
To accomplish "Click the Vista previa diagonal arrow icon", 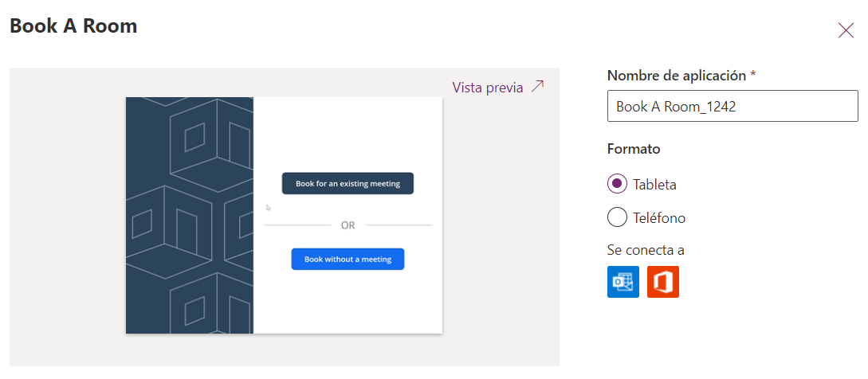I will [538, 87].
